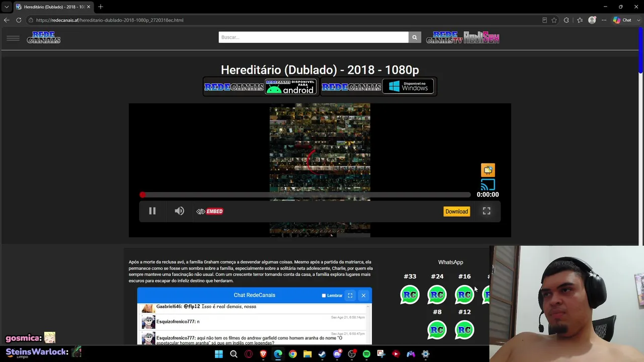
Task: Close the Hereditário browser tab
Action: coord(89,7)
